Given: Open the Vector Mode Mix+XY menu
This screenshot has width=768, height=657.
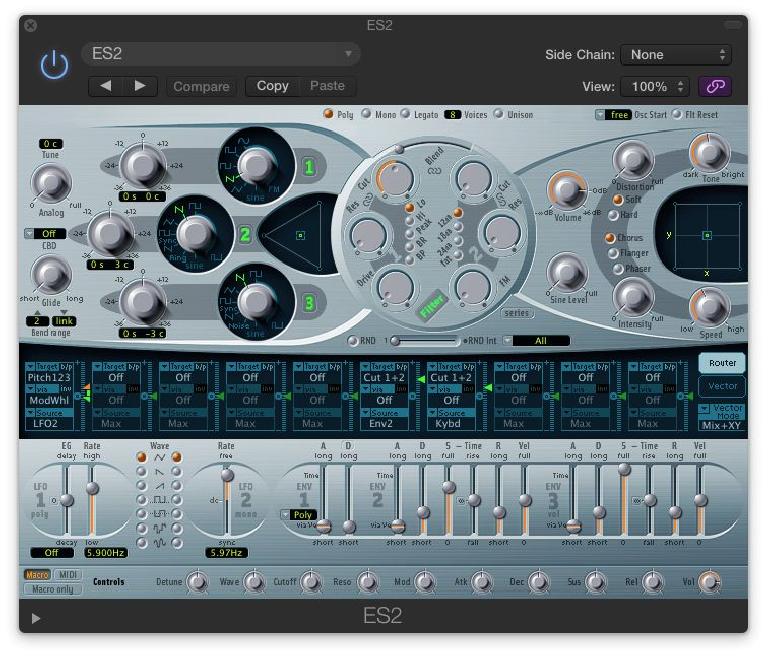Looking at the screenshot, I should point(721,417).
